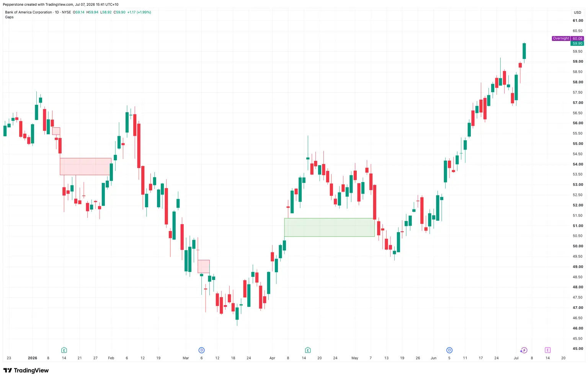Viewport: 588px width, 379px height.
Task: Click the large red gap box in January
Action: point(85,166)
